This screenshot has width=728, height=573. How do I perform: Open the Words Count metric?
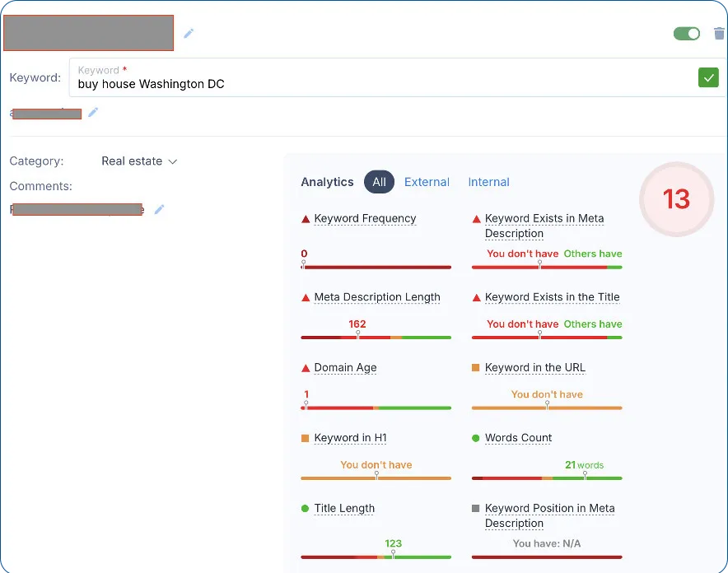(518, 437)
